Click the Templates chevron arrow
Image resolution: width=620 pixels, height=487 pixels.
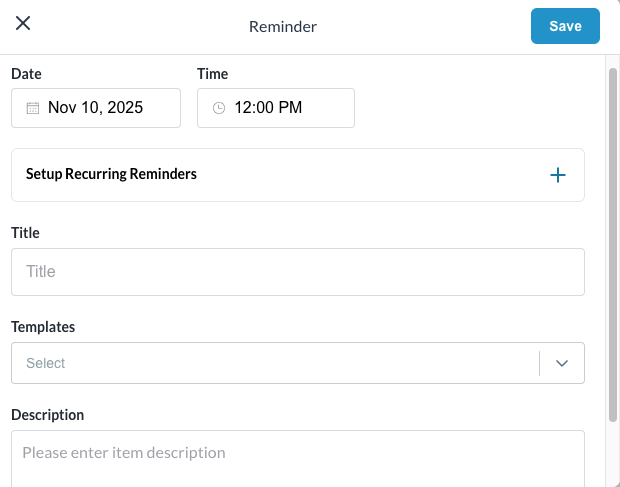tap(562, 363)
